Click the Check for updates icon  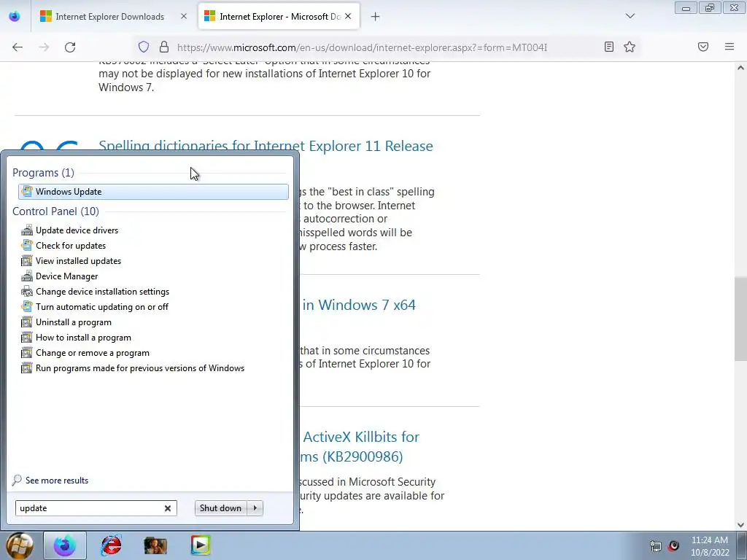pos(27,245)
